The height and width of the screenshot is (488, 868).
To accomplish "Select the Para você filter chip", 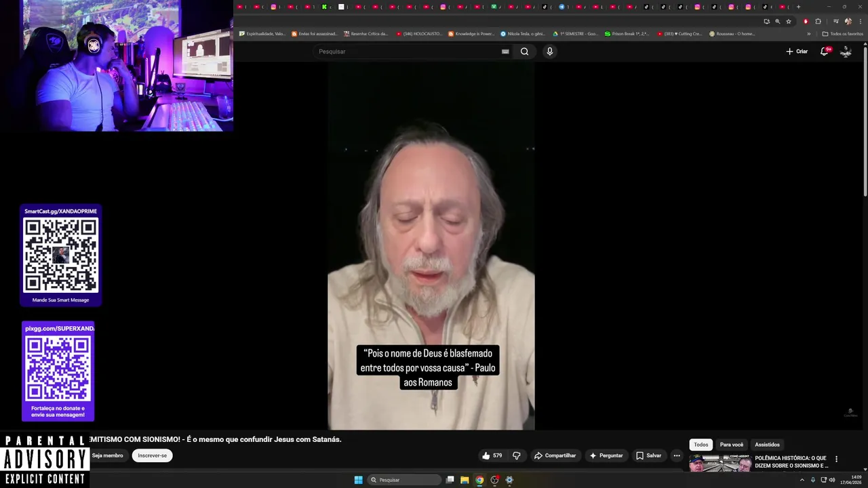I will click(732, 445).
